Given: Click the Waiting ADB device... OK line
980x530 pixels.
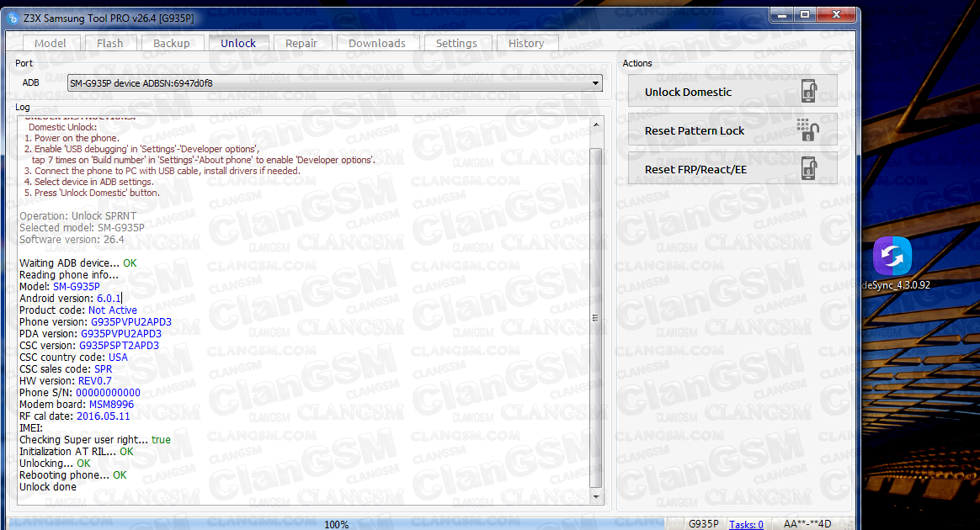Looking at the screenshot, I should (x=77, y=263).
